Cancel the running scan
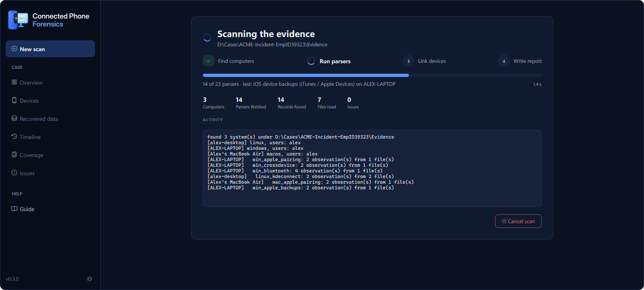 (518, 221)
